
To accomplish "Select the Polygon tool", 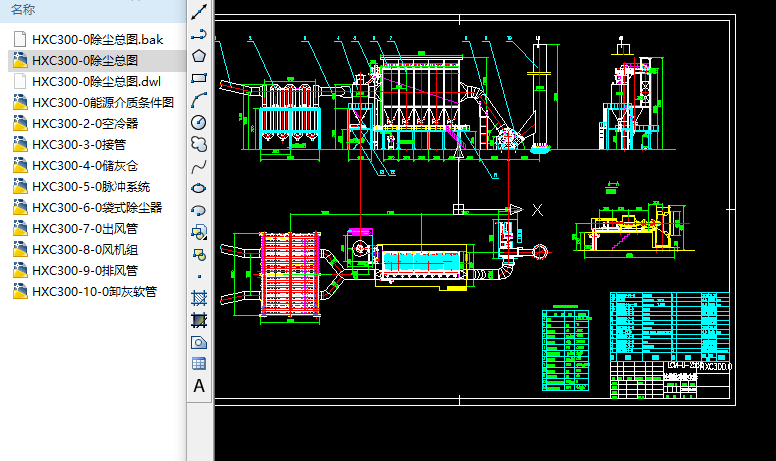I will [199, 56].
